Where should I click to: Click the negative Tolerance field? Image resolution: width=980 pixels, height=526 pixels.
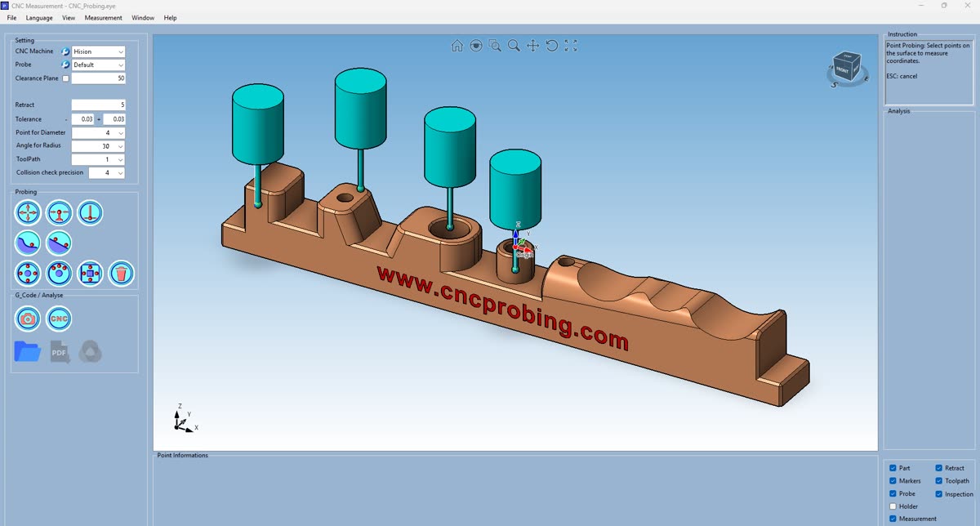[x=82, y=119]
